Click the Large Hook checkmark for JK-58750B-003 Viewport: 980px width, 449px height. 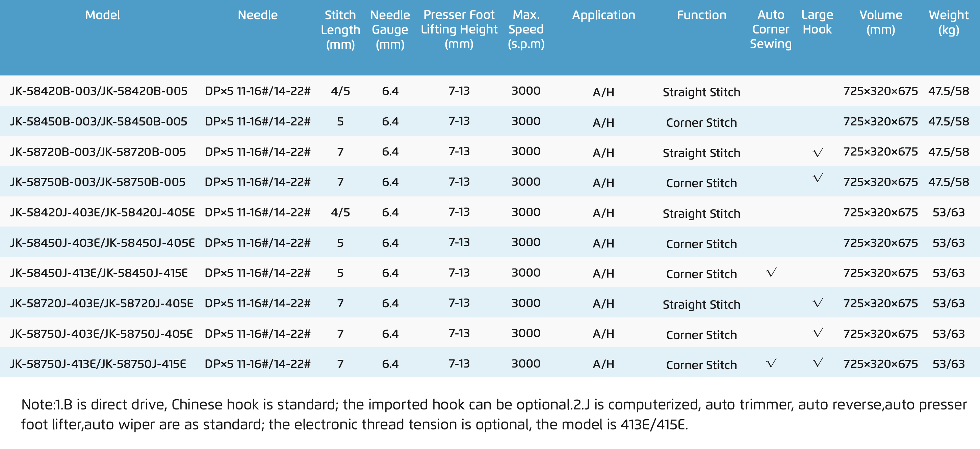[x=818, y=178]
